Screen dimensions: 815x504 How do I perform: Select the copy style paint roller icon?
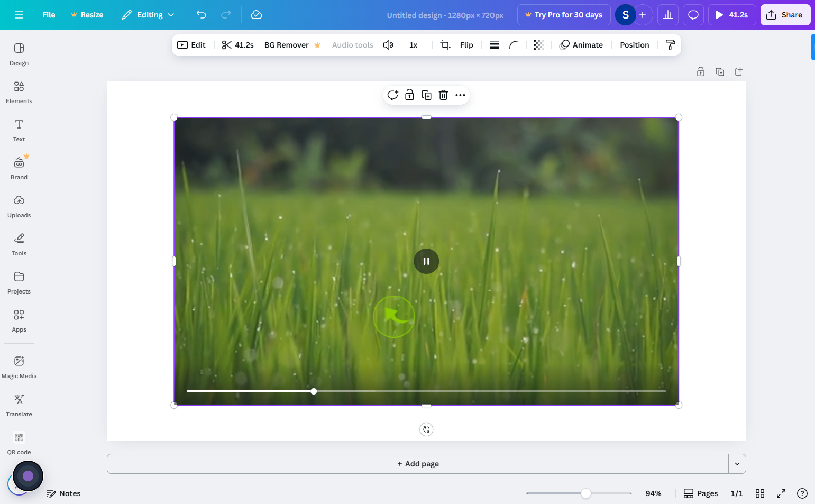[x=670, y=45]
